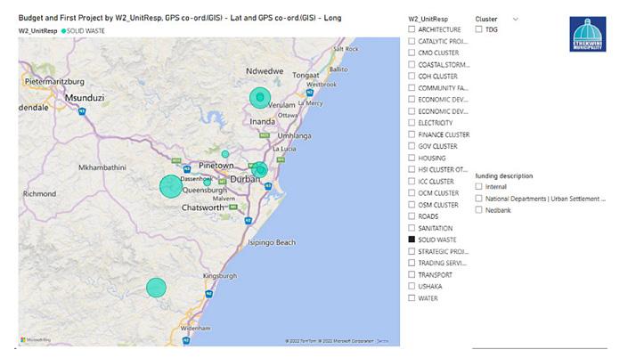Screen dimensions: 644x358
Task: Click the Microsoft Bing logo on map
Action: pos(36,340)
